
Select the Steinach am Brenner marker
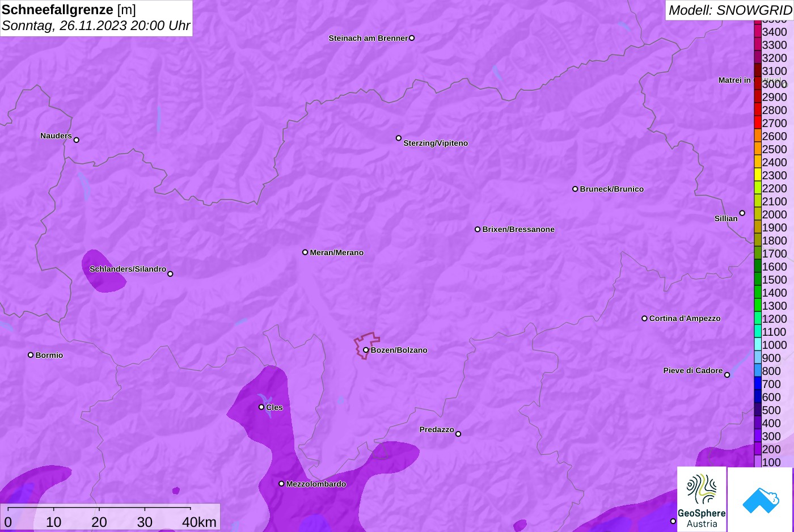pyautogui.click(x=412, y=38)
